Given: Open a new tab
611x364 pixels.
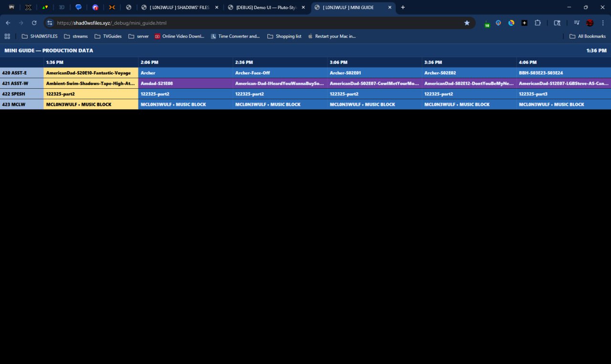Looking at the screenshot, I should 403,8.
